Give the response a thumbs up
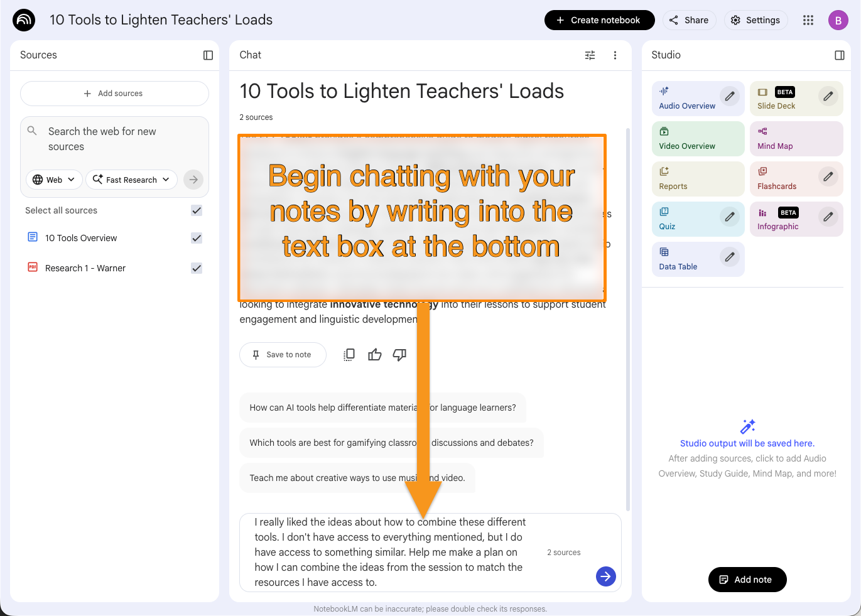Viewport: 861px width, 616px height. point(375,355)
